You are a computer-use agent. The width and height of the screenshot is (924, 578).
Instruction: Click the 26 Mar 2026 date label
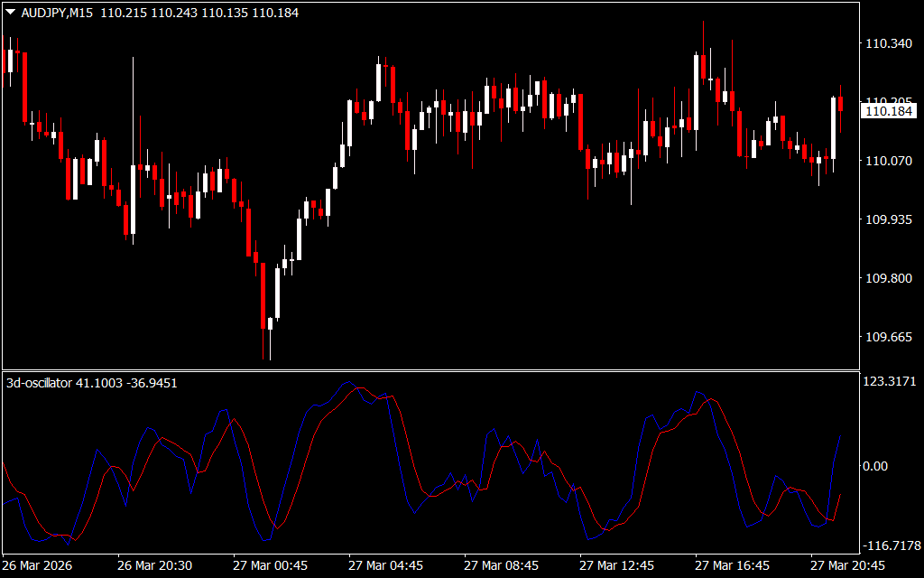tap(38, 565)
